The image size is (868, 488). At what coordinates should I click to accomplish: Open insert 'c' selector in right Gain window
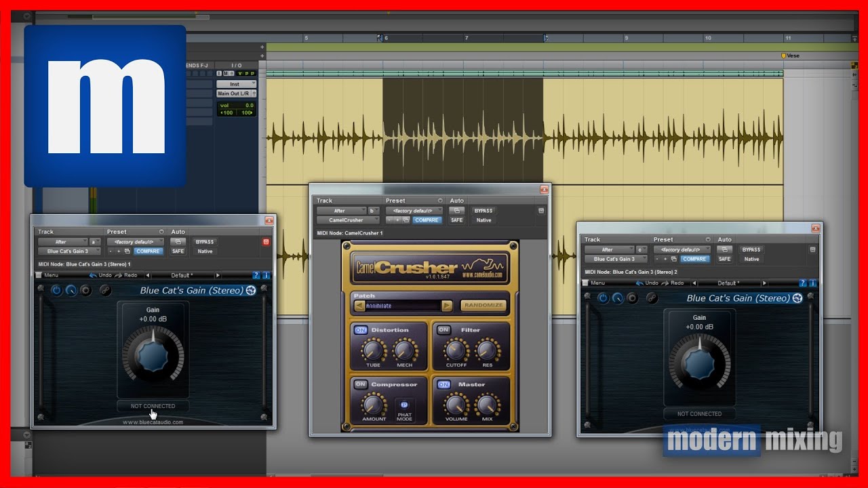tap(642, 250)
